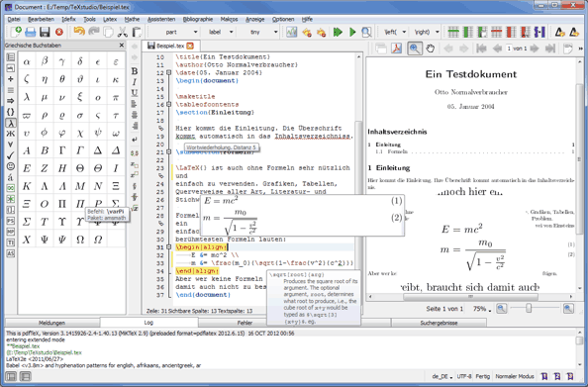Toggle the magnifier tool in preview toolbar

(415, 48)
